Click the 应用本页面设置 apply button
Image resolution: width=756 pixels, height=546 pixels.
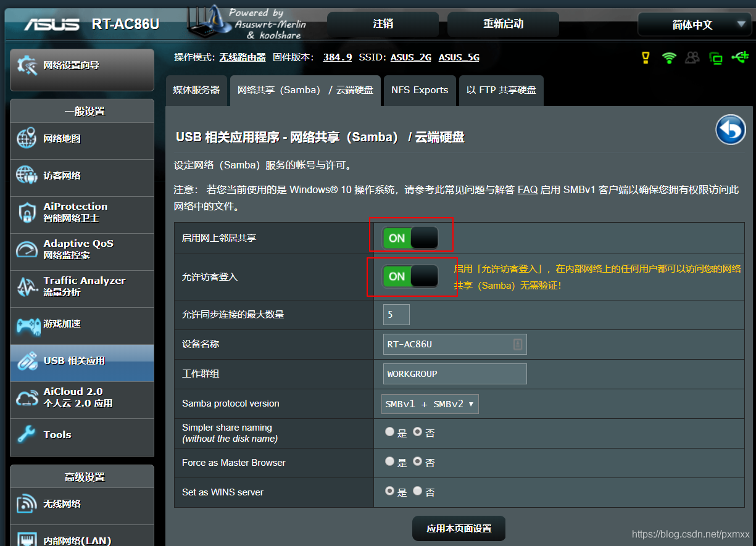[x=459, y=529]
